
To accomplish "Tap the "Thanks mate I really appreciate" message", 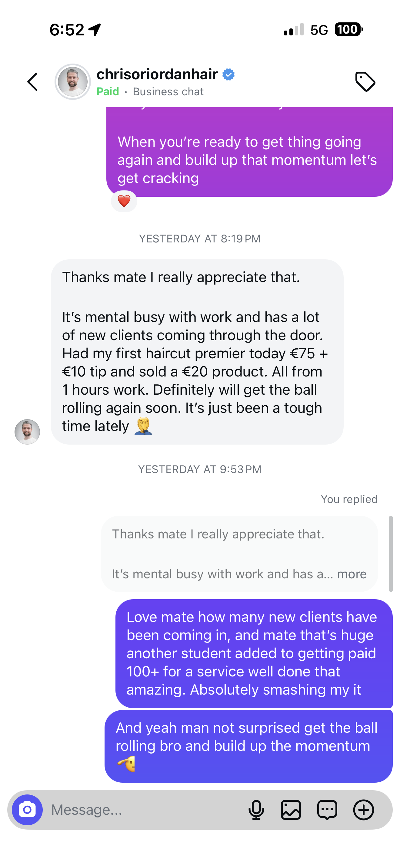I will point(197,351).
